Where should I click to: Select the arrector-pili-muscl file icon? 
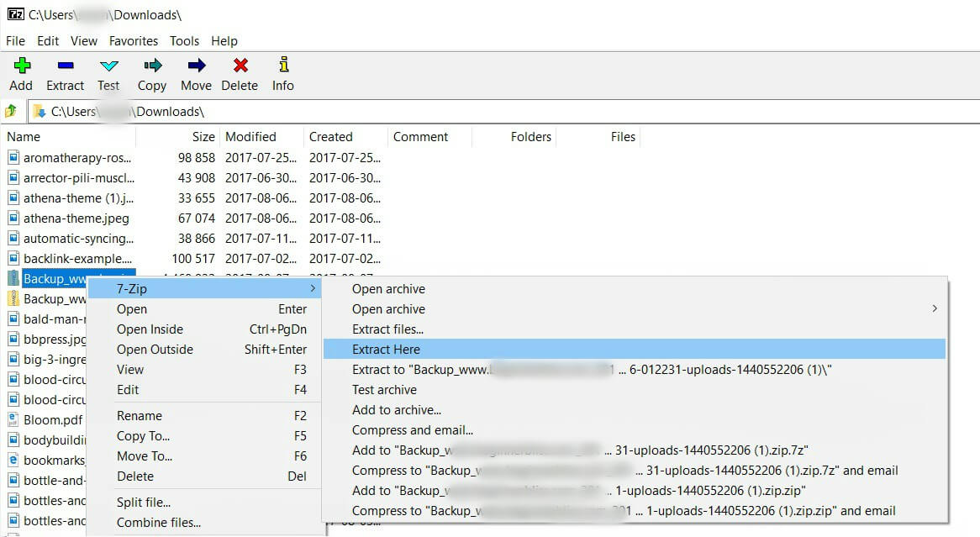point(13,177)
